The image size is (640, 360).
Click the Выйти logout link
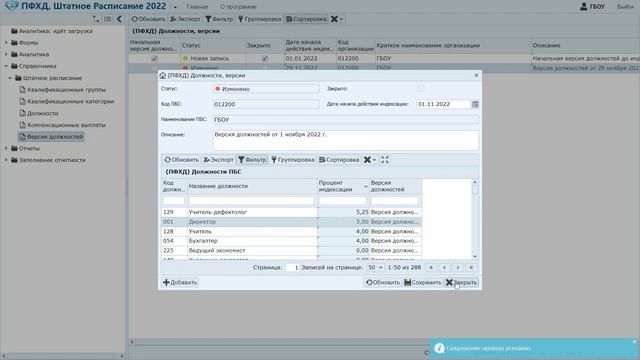(625, 7)
